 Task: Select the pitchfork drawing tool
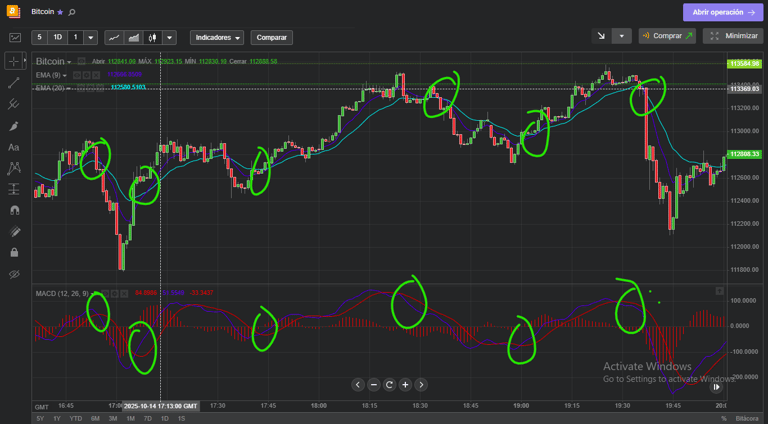pos(14,104)
